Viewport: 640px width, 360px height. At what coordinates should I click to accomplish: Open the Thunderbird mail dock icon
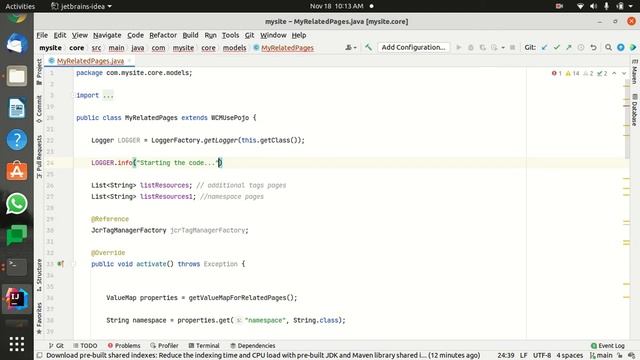[x=17, y=44]
